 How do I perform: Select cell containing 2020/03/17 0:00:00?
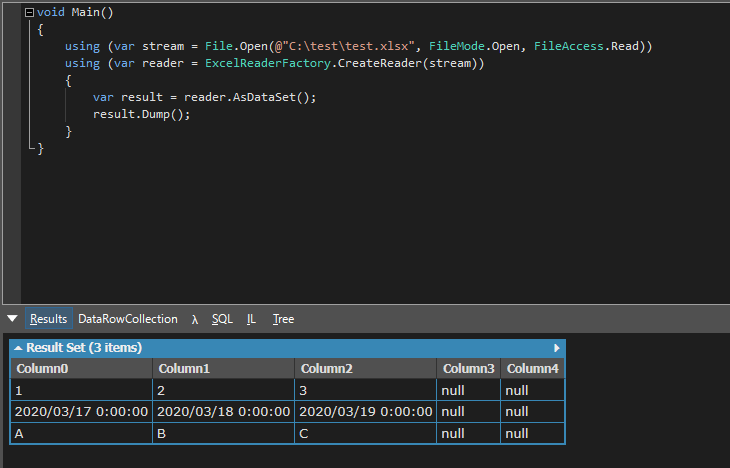[81, 412]
